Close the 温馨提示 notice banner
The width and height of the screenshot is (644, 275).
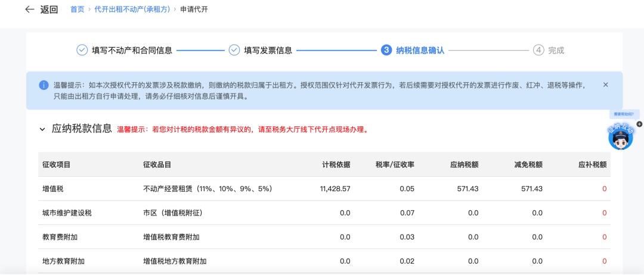(x=605, y=85)
